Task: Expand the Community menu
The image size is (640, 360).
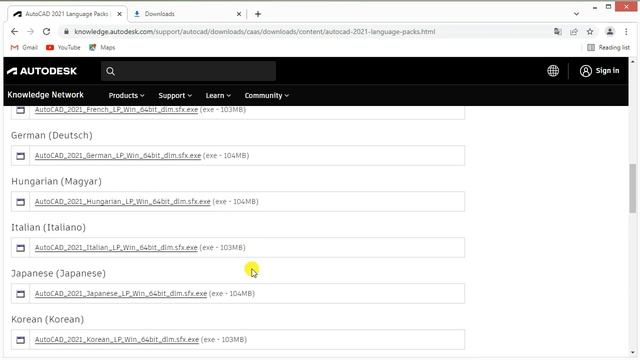Action: 267,96
